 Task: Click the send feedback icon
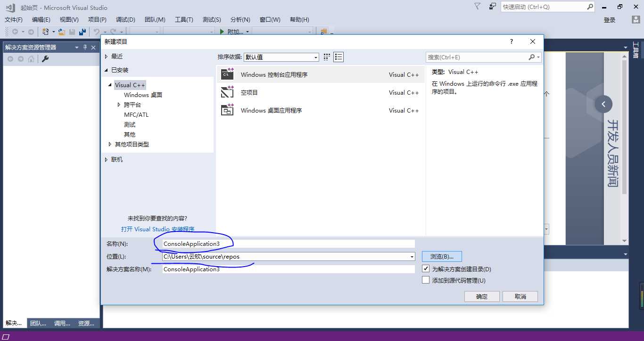coord(493,7)
